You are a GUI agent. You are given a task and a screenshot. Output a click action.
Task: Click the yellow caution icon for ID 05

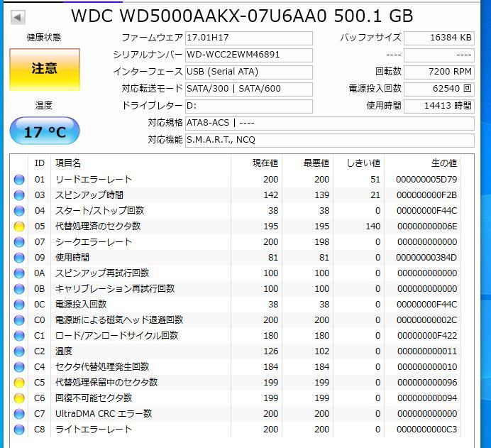coord(19,226)
